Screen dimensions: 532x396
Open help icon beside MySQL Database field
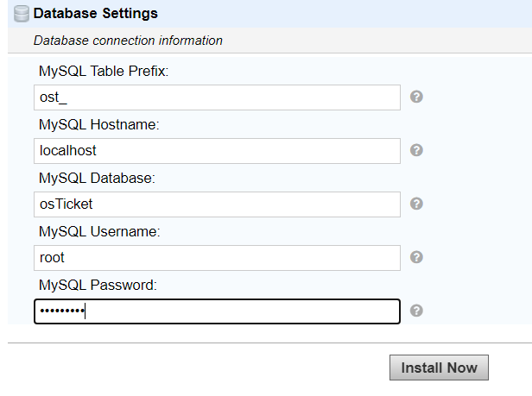(416, 204)
